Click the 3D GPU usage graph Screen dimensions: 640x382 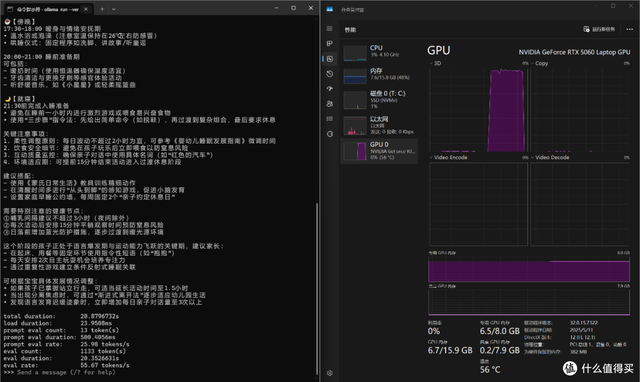tap(478, 110)
